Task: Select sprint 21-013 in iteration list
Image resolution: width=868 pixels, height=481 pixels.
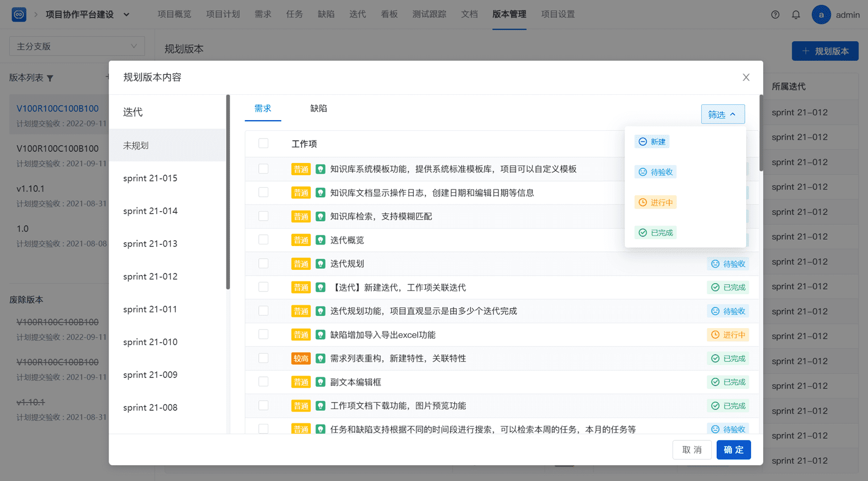Action: pyautogui.click(x=167, y=244)
